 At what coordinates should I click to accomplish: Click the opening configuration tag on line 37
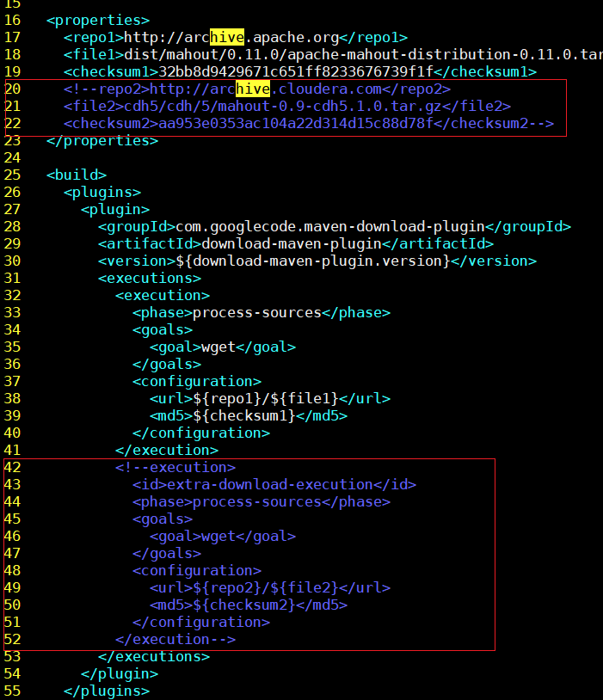[x=197, y=381]
